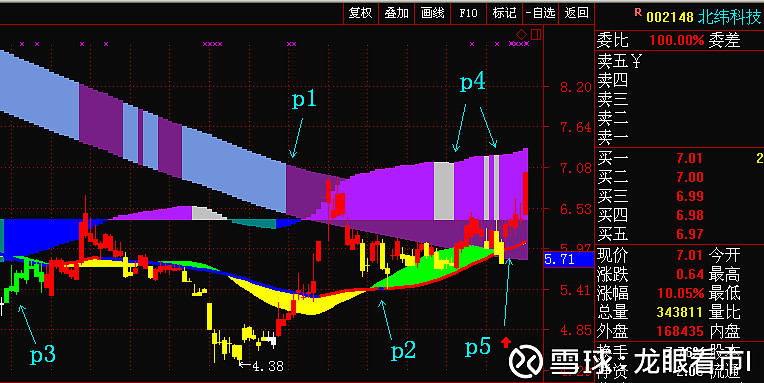Click the 6.53 price axis label
Screen dimensions: 764x383
pyautogui.click(x=575, y=210)
